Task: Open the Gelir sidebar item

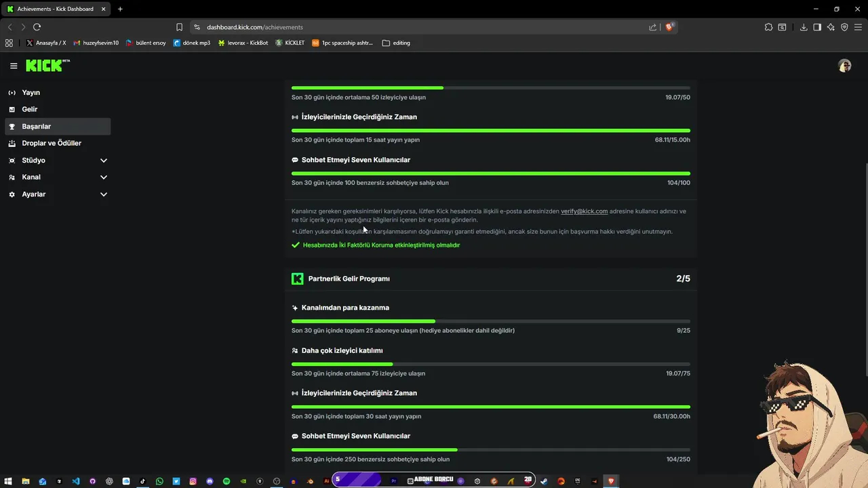Action: tap(58, 109)
